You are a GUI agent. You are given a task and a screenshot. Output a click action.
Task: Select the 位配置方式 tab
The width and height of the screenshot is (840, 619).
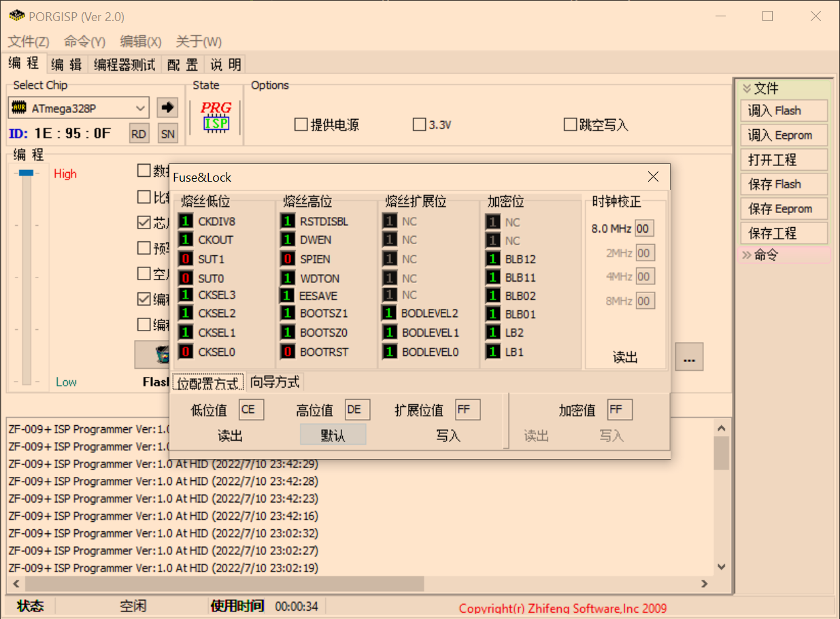(207, 382)
